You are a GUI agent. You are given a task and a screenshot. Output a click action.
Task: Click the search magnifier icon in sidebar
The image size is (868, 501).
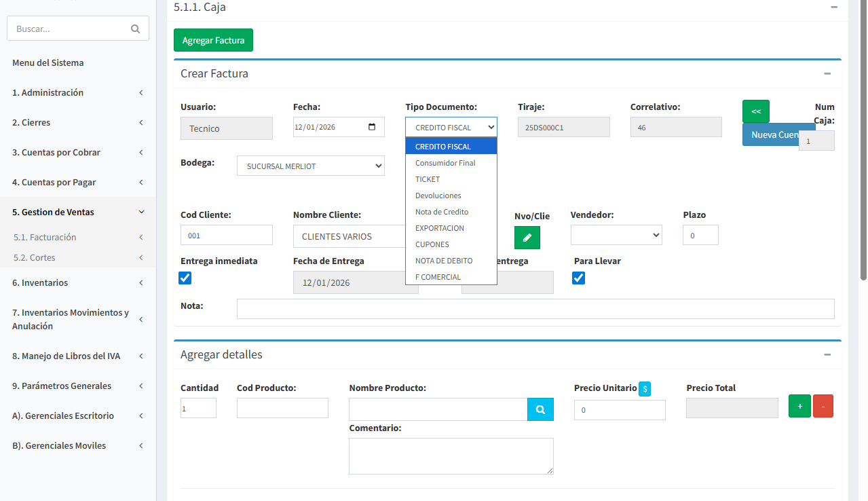[135, 29]
